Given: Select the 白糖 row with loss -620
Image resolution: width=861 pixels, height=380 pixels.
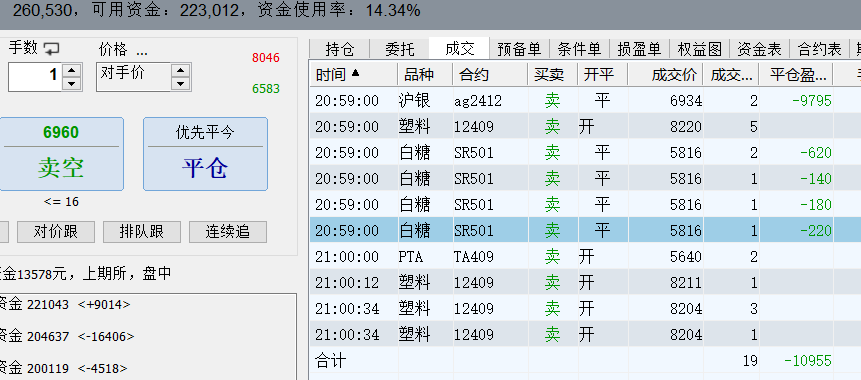Looking at the screenshot, I should click(x=585, y=153).
